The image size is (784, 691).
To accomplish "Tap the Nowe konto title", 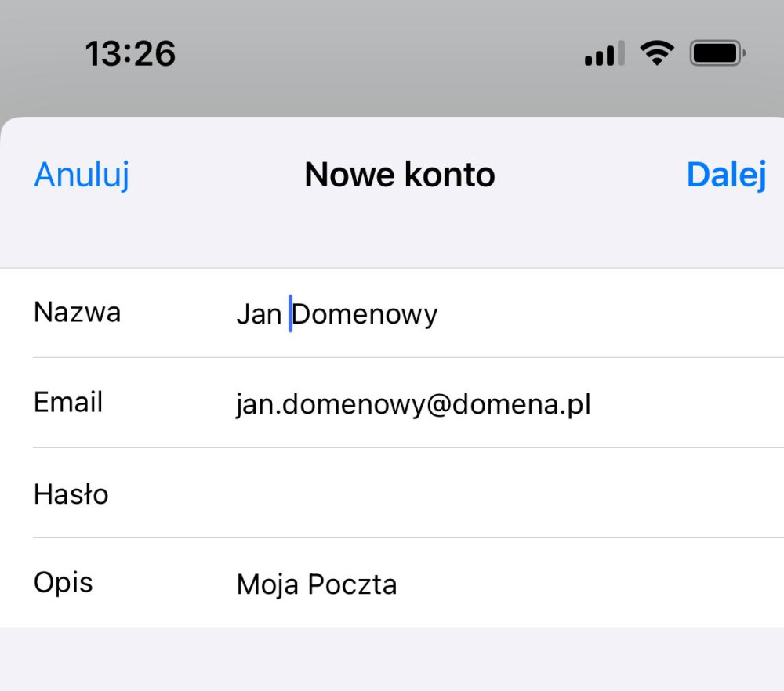I will coord(400,175).
